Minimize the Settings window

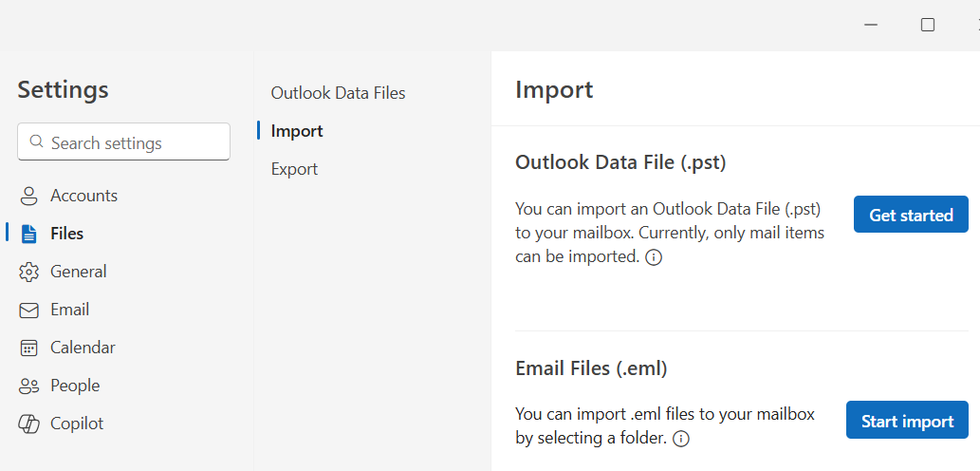coord(870,25)
